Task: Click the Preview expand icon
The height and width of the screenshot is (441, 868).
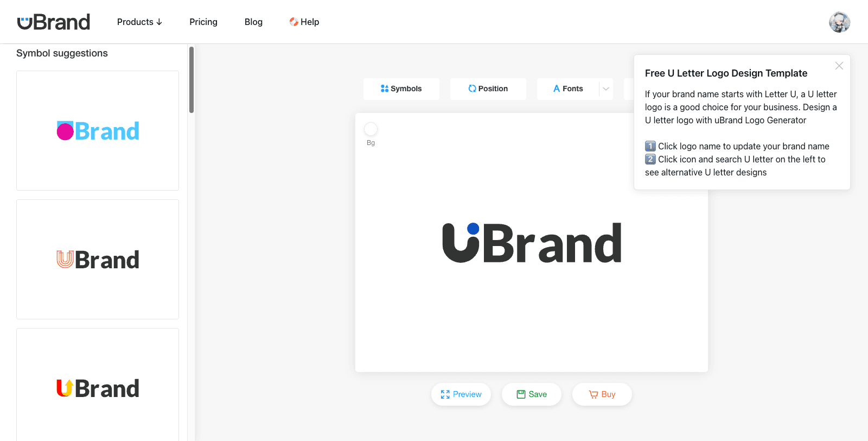Action: (445, 394)
